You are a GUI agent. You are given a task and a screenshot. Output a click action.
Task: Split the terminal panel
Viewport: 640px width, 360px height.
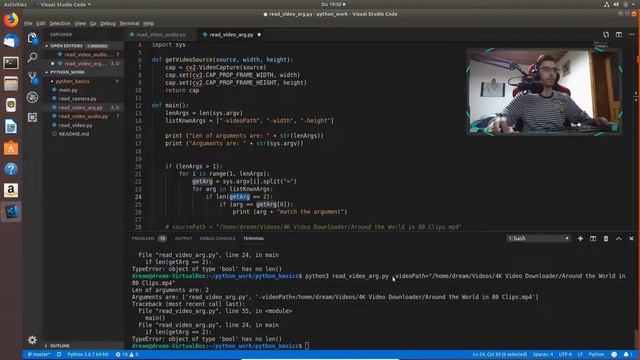[x=593, y=238]
